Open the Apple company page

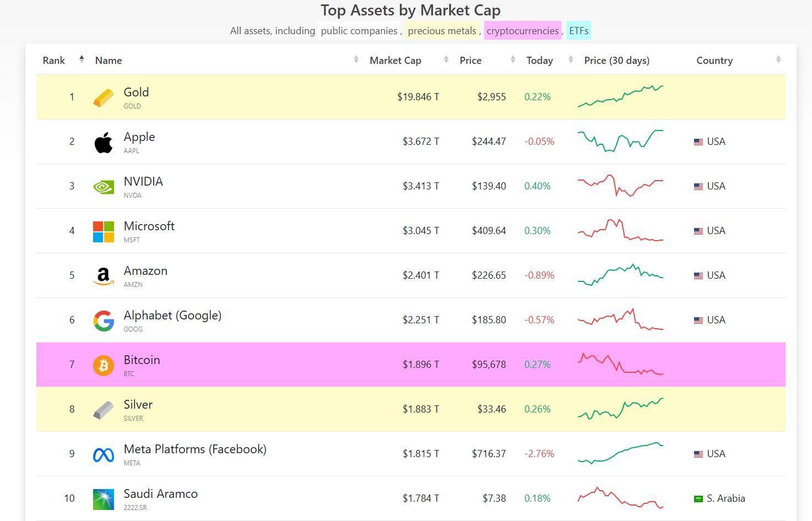click(x=139, y=137)
